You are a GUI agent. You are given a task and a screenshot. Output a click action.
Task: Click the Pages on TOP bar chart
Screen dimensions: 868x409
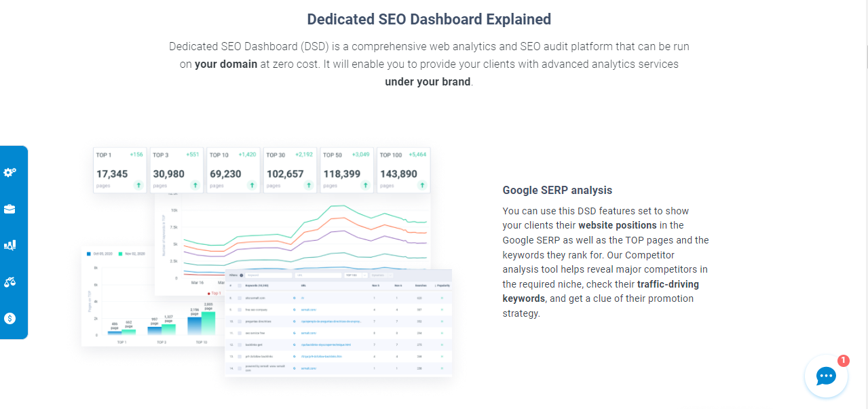pos(153,297)
